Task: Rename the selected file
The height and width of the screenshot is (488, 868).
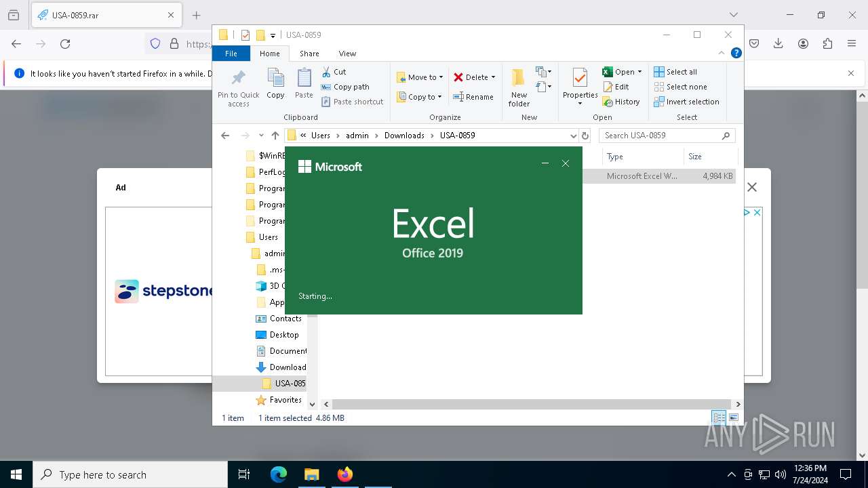Action: tap(473, 97)
